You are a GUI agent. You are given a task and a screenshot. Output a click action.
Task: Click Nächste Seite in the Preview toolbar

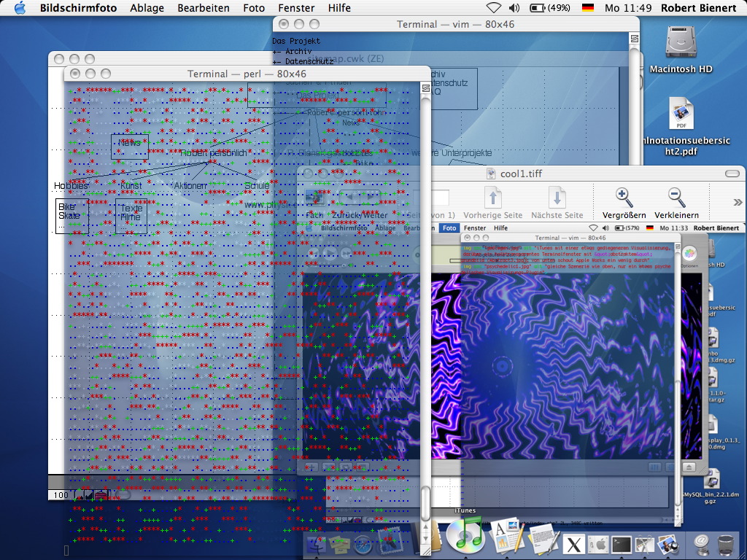tap(557, 203)
